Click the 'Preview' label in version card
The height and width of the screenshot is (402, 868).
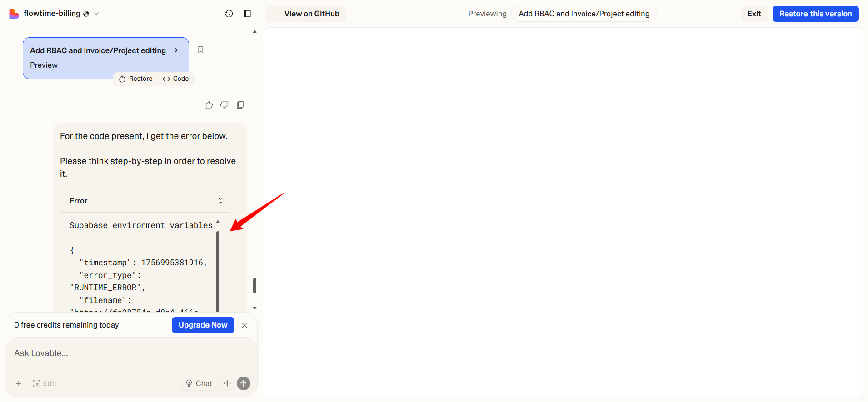[44, 65]
